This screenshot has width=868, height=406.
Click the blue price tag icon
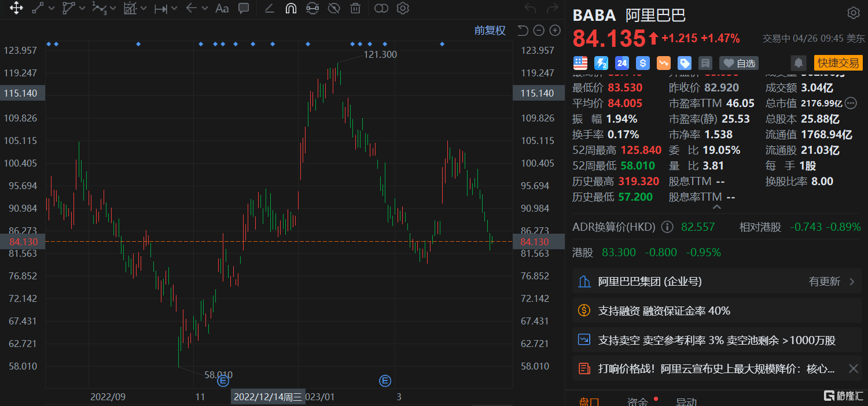(x=685, y=63)
